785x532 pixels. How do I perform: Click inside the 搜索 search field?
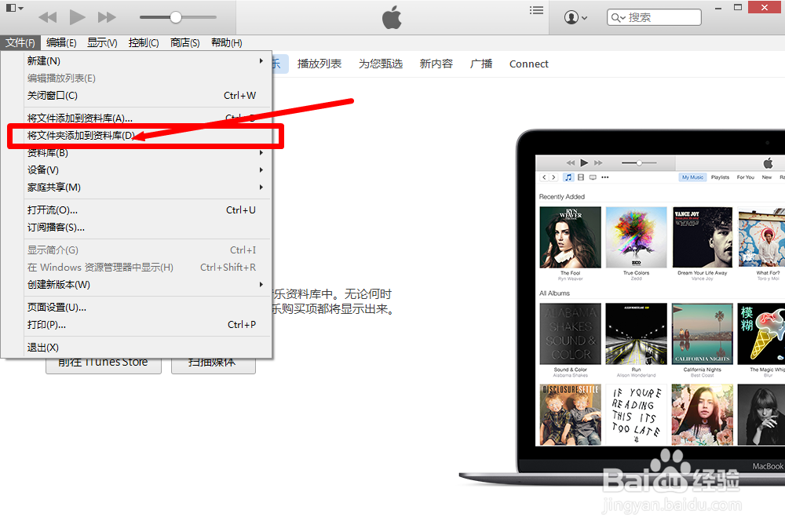point(659,16)
